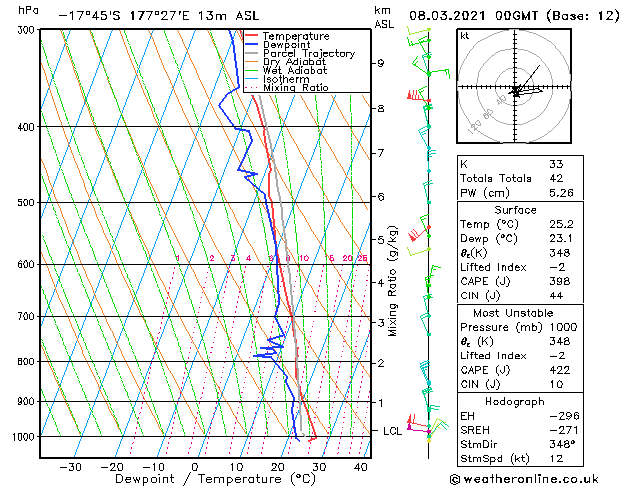The width and height of the screenshot is (629, 486).
Task: Select surface CIN value 44
Action: (556, 296)
